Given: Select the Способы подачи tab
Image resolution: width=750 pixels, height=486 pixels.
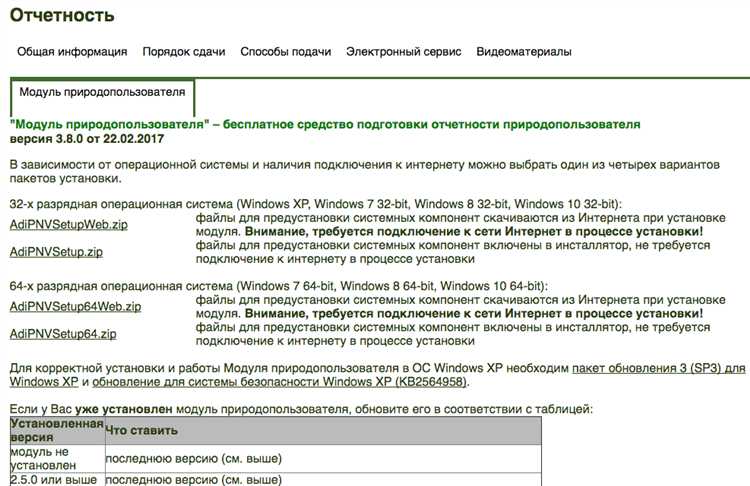Looking at the screenshot, I should [x=286, y=52].
